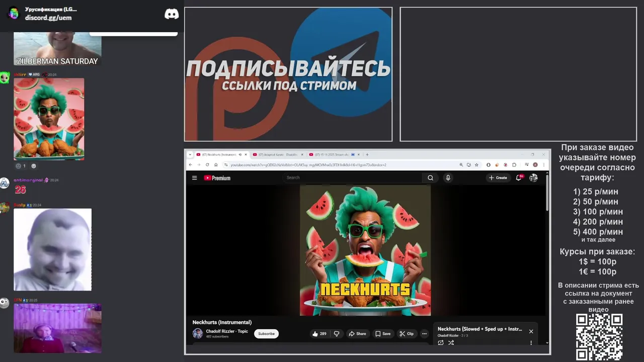This screenshot has height=362, width=644.
Task: Open a new browser tab with plus
Action: pyautogui.click(x=367, y=154)
